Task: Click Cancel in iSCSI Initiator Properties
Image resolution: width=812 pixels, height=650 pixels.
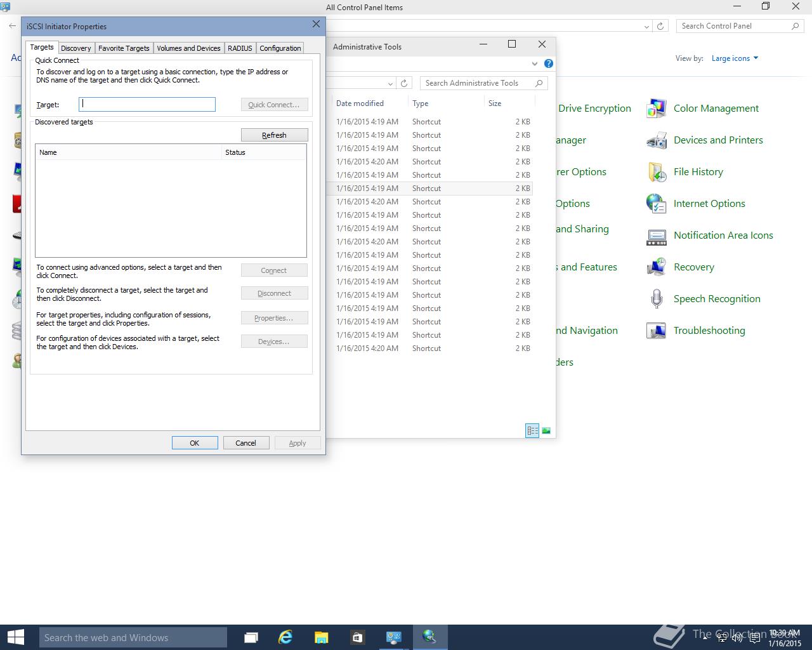Action: pyautogui.click(x=246, y=443)
